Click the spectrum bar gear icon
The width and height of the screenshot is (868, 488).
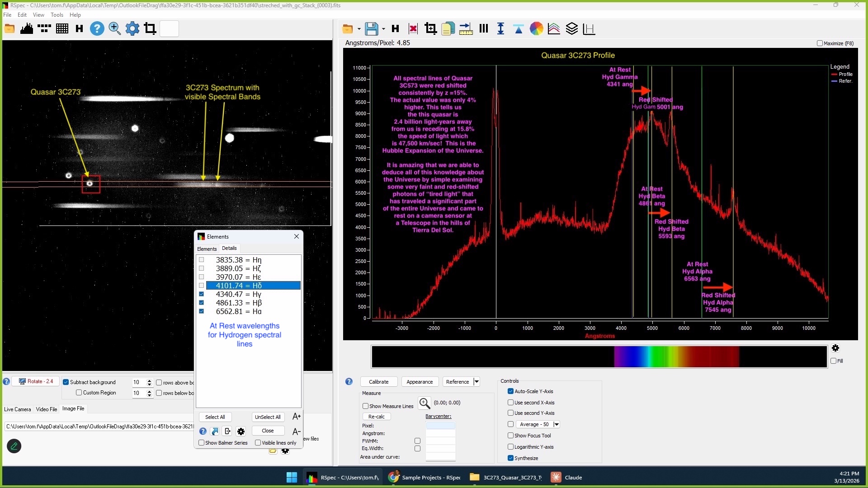coord(835,348)
